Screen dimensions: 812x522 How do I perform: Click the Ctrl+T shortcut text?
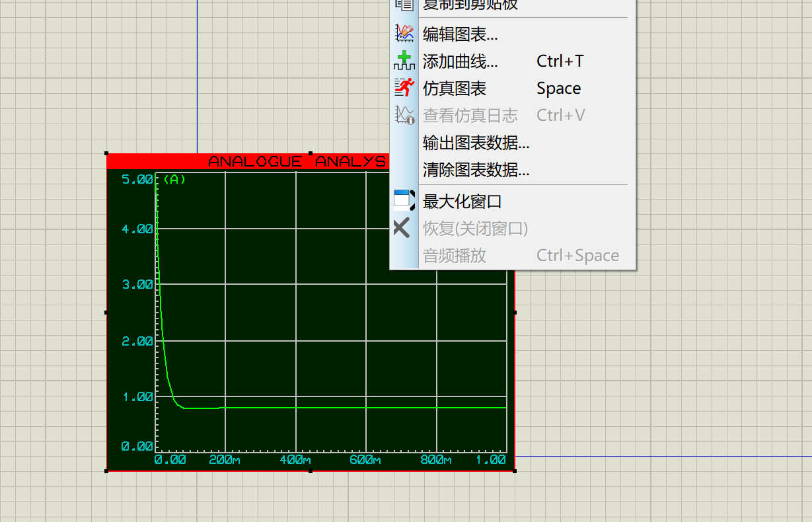(x=560, y=61)
